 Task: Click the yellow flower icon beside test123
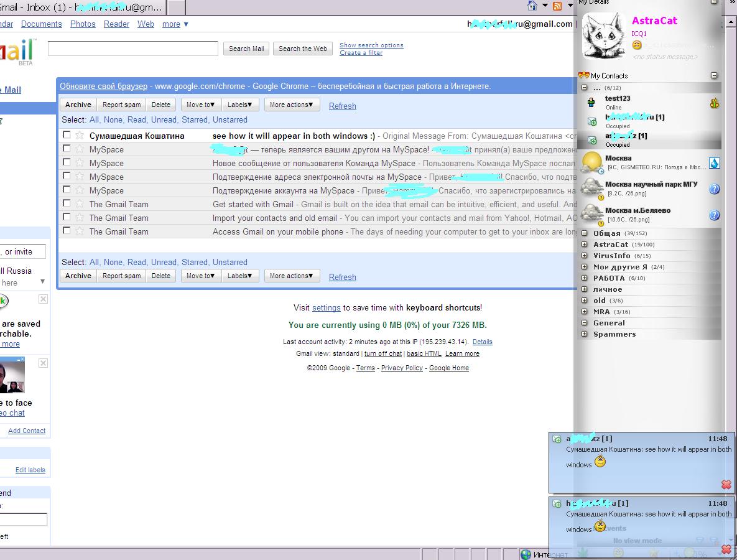click(x=715, y=103)
